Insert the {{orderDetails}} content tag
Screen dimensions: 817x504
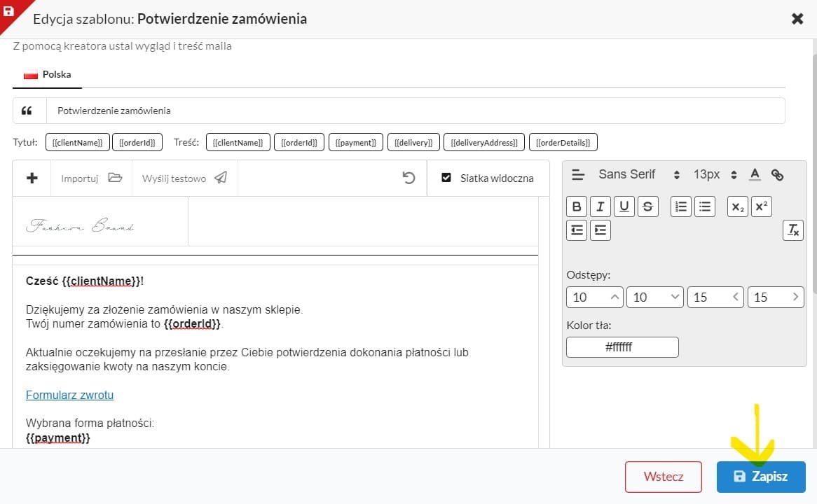(563, 143)
